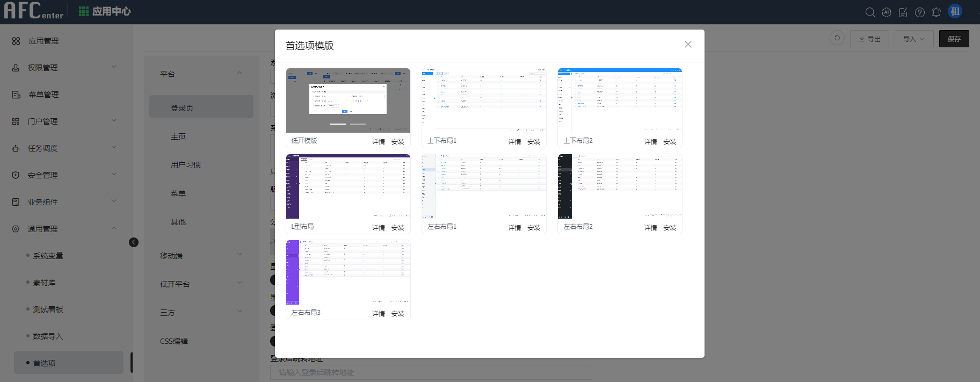Open the help question mark icon
The image size is (980, 382).
(x=920, y=12)
